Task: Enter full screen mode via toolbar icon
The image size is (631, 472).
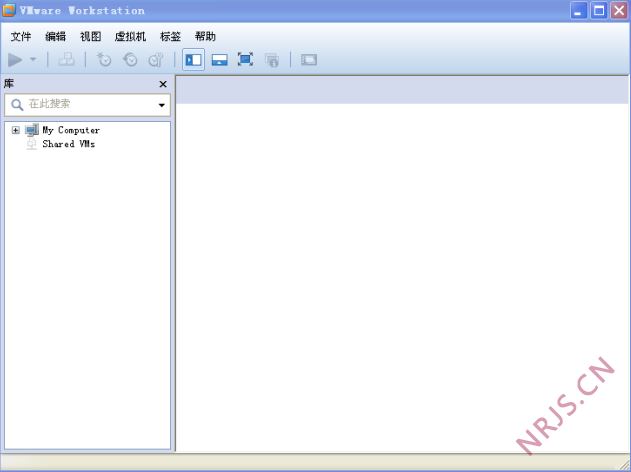Action: click(245, 60)
